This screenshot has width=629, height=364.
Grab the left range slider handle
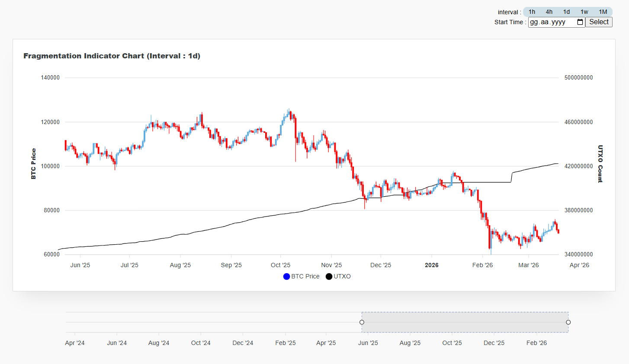coord(362,322)
